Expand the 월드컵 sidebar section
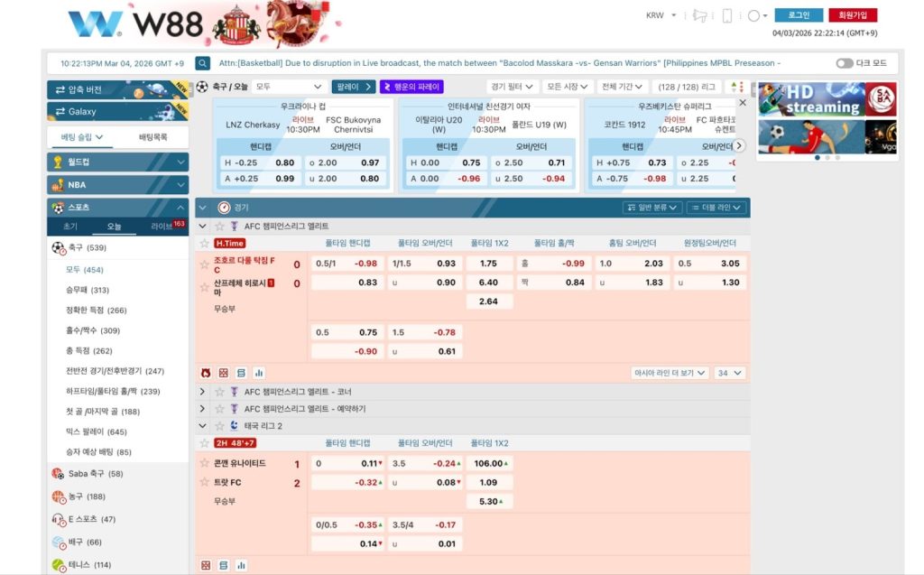Screen dimensions: 924x575 (118, 162)
